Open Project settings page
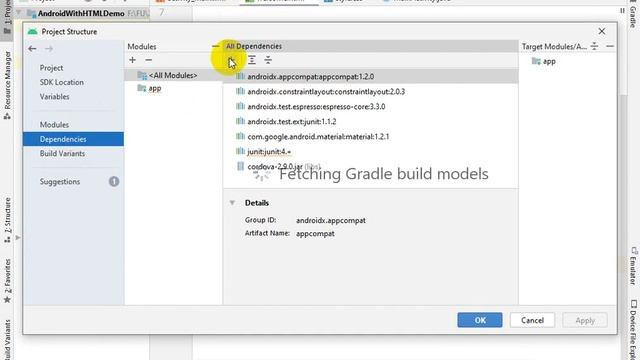The height and width of the screenshot is (360, 640). pos(51,68)
